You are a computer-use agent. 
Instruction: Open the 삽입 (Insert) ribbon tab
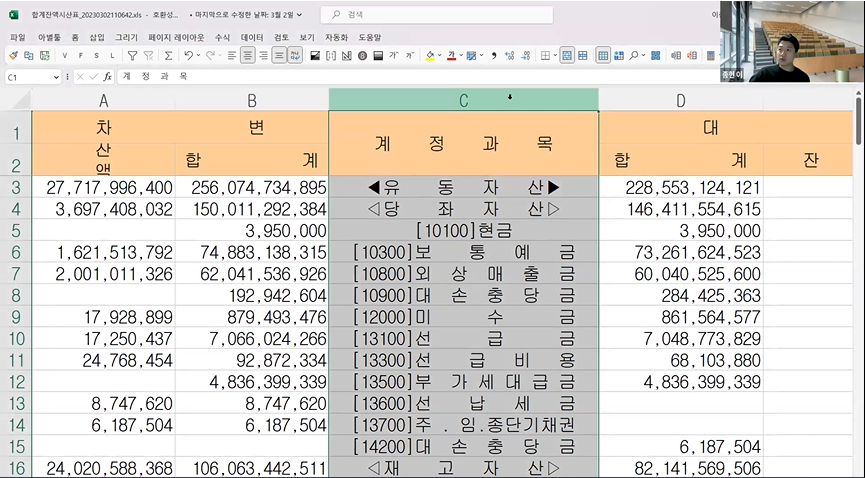point(96,37)
